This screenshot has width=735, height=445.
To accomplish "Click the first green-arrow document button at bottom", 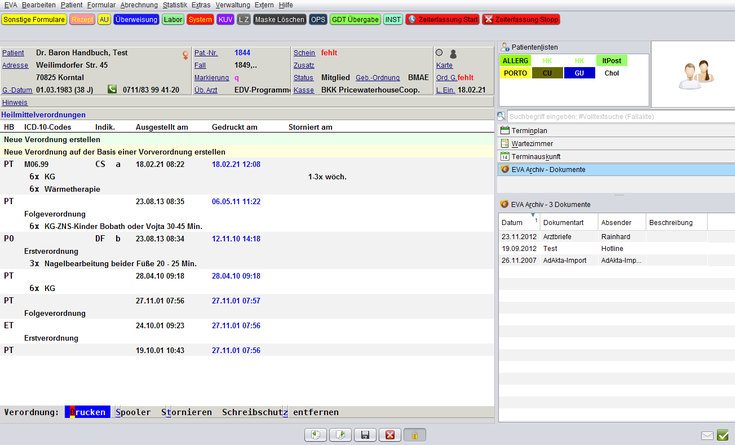I will 315,435.
